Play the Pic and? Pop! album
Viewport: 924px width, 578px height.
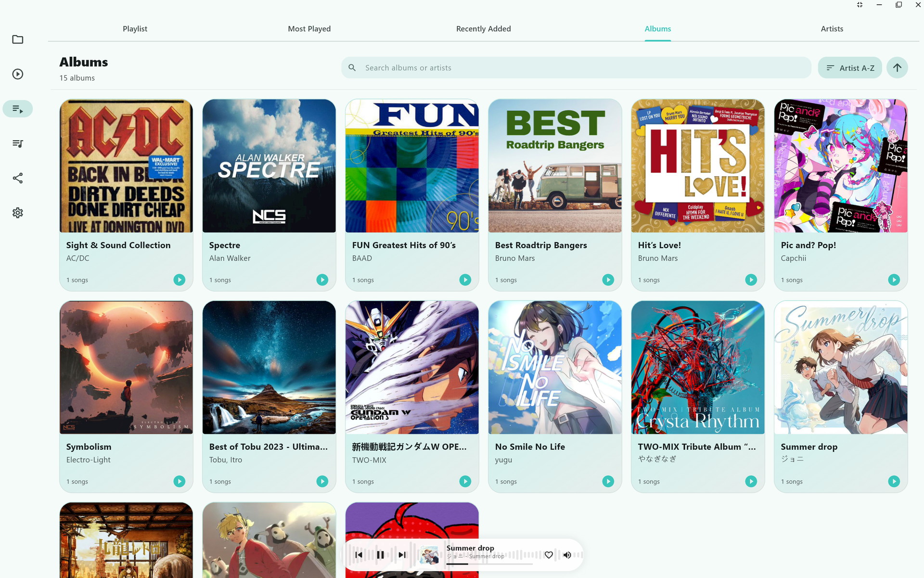pos(894,280)
